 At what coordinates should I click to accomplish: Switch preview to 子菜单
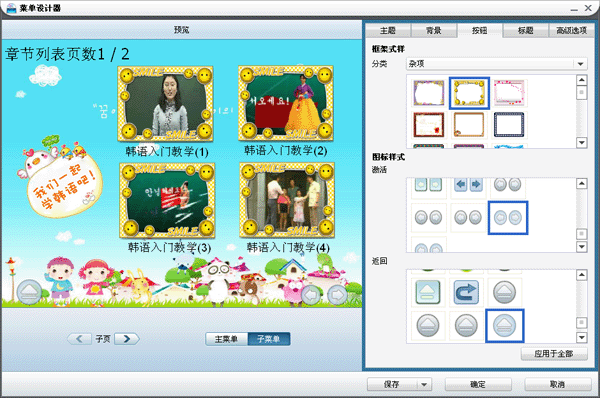point(269,339)
